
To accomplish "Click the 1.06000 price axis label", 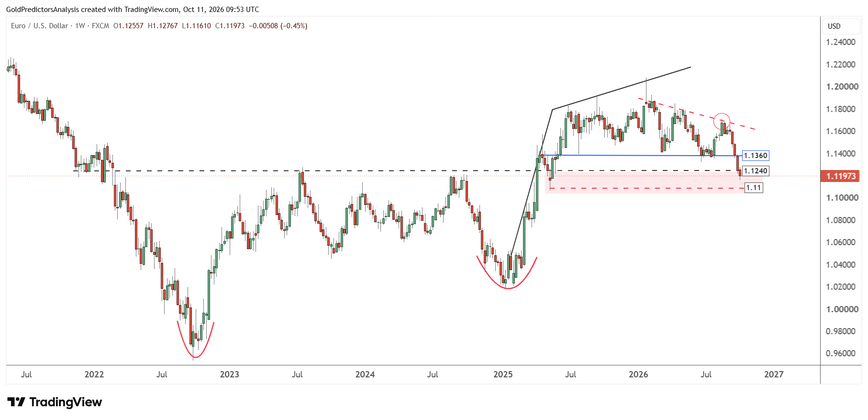I will pyautogui.click(x=841, y=242).
